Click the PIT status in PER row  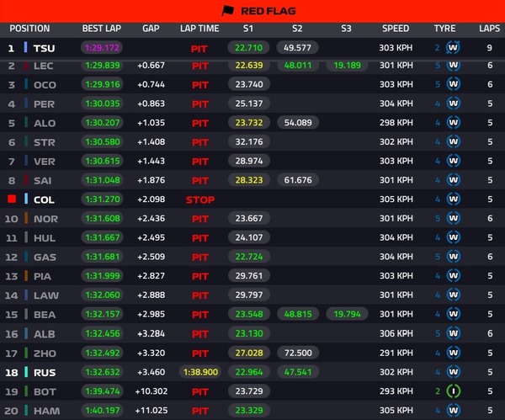point(200,104)
